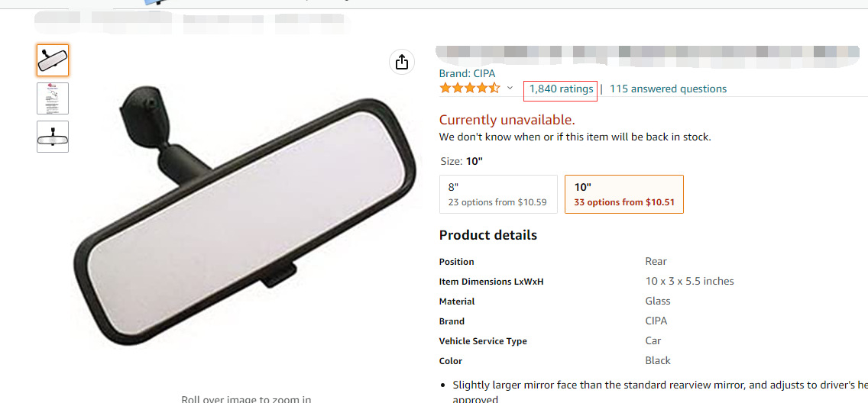Select the instruction sheet thumbnail

click(53, 98)
